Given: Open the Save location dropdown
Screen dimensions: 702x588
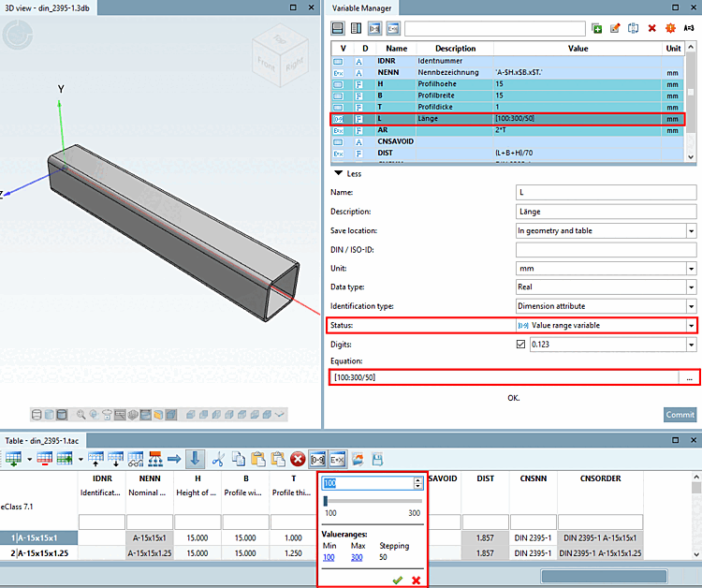Looking at the screenshot, I should pyautogui.click(x=691, y=230).
